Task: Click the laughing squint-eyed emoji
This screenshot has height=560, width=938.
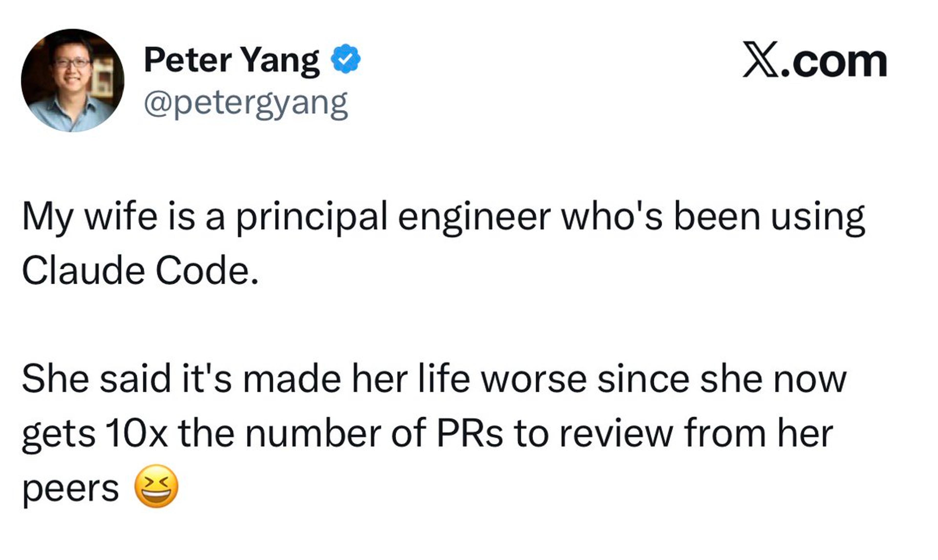Action: (x=156, y=486)
